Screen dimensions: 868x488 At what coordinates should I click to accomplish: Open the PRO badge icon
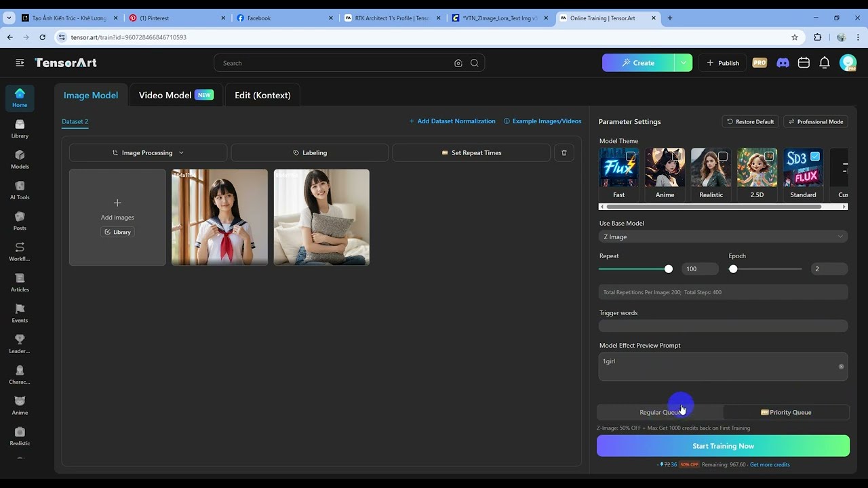pyautogui.click(x=759, y=62)
